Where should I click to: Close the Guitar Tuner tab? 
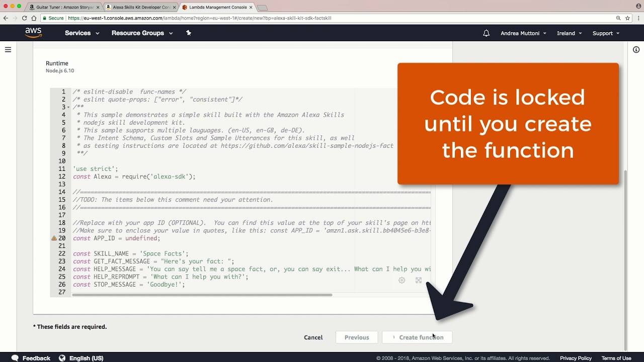(x=98, y=8)
